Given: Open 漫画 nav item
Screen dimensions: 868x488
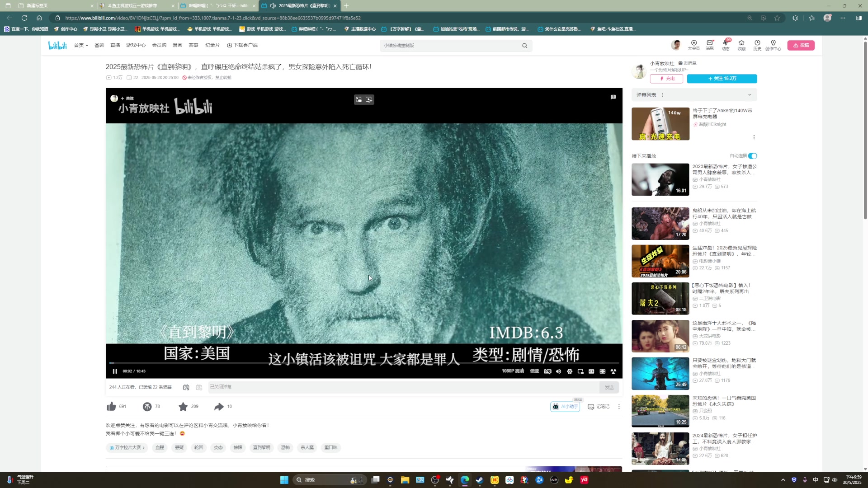Looking at the screenshot, I should click(177, 45).
